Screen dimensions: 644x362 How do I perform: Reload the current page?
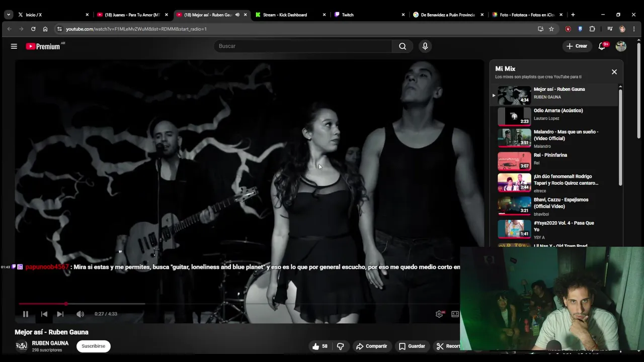click(33, 29)
